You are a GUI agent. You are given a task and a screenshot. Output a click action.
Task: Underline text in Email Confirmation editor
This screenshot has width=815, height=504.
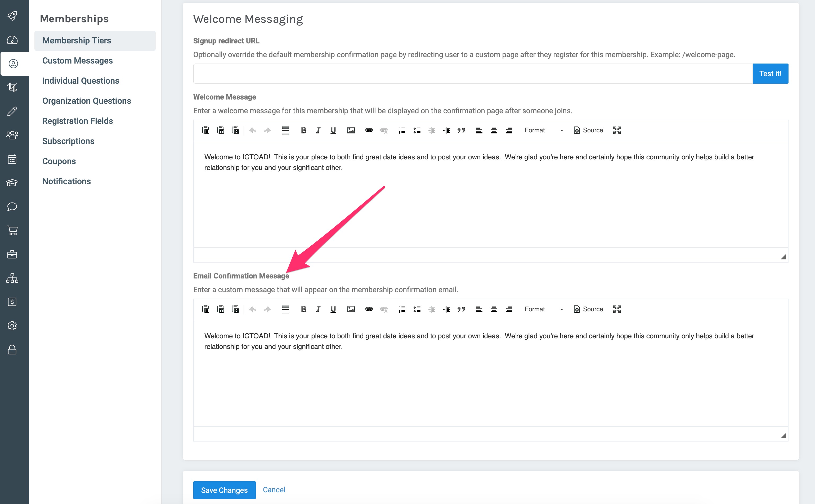(x=333, y=309)
